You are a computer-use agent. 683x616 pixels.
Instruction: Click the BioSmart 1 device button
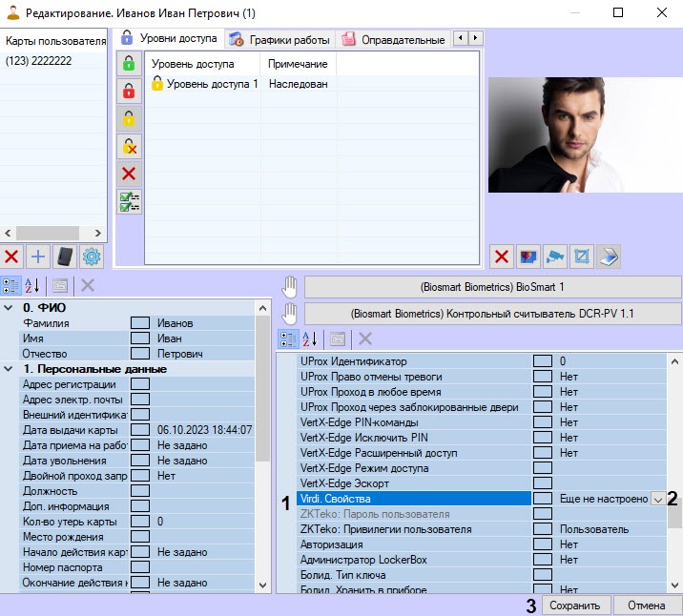[x=492, y=286]
